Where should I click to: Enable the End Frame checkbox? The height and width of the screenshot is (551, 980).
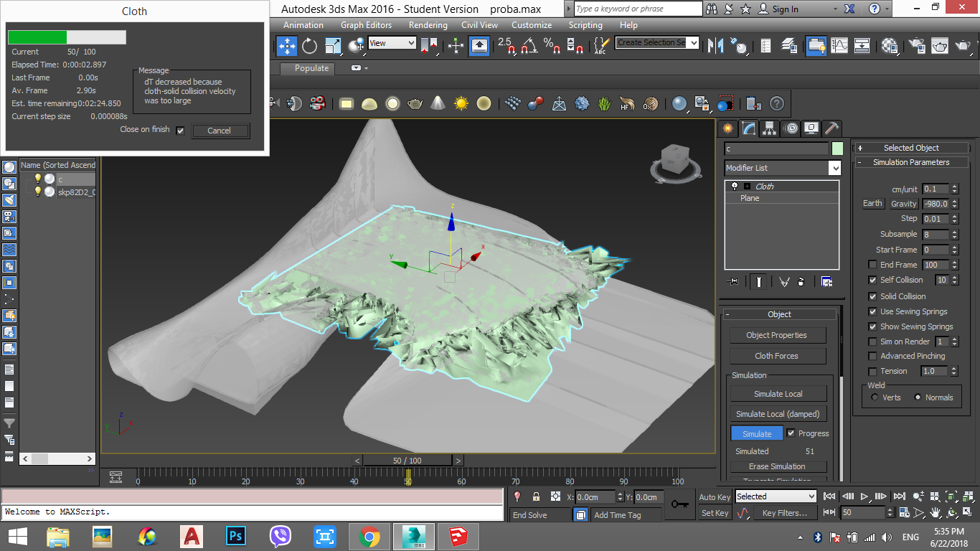[872, 265]
